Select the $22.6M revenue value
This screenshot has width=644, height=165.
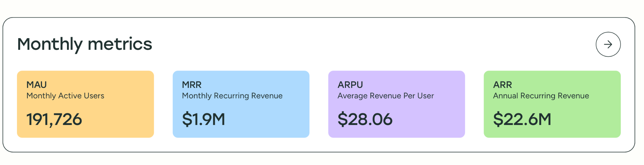522,119
